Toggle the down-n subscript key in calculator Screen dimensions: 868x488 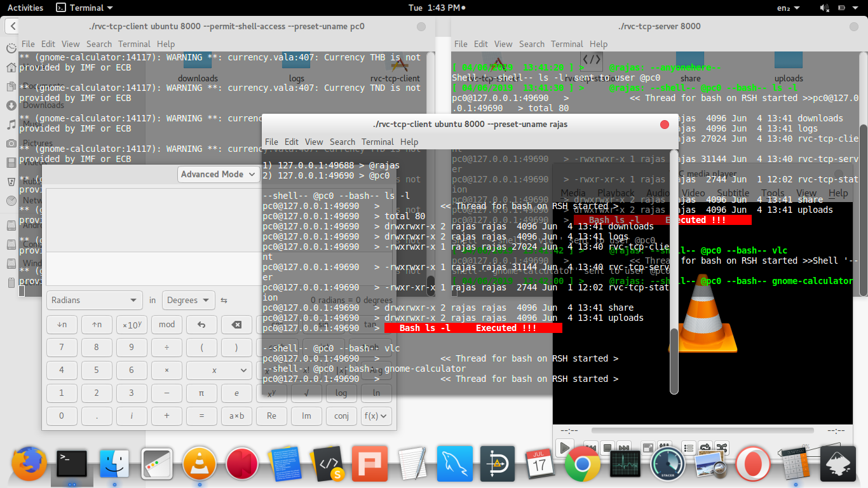coord(62,325)
